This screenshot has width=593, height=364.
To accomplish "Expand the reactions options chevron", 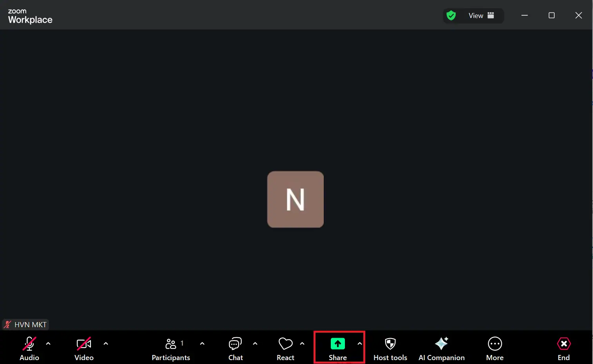I will [302, 344].
